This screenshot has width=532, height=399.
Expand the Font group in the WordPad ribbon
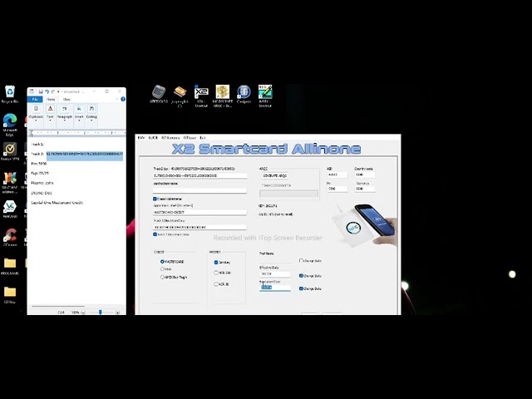click(50, 114)
